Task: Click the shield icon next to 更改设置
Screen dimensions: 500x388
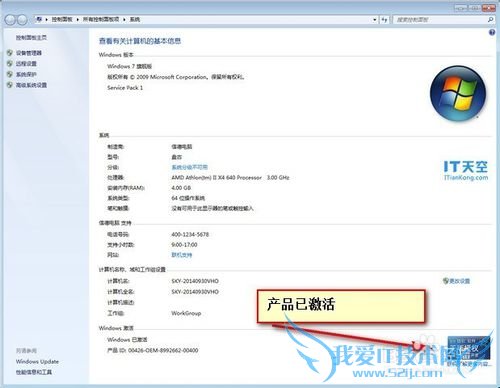Action: pyautogui.click(x=446, y=281)
